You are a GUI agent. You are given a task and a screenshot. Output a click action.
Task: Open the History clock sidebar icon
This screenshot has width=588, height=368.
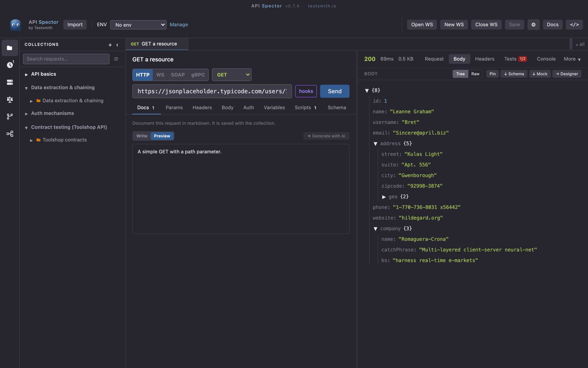[10, 65]
